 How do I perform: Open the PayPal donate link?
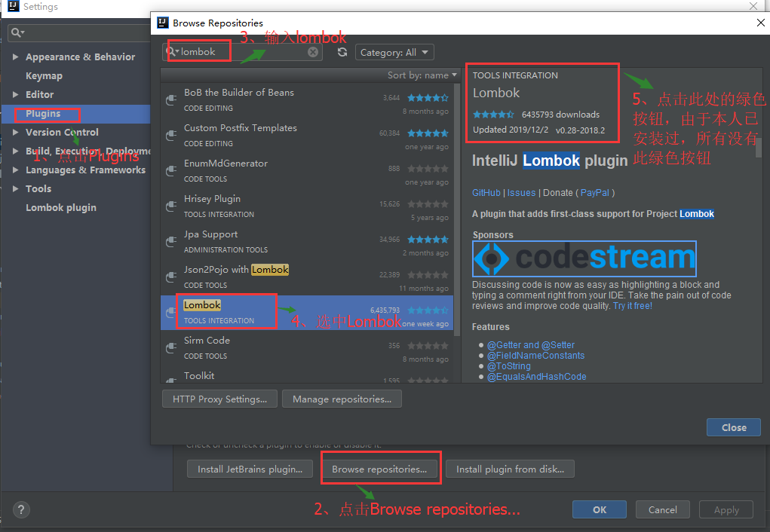click(x=595, y=193)
